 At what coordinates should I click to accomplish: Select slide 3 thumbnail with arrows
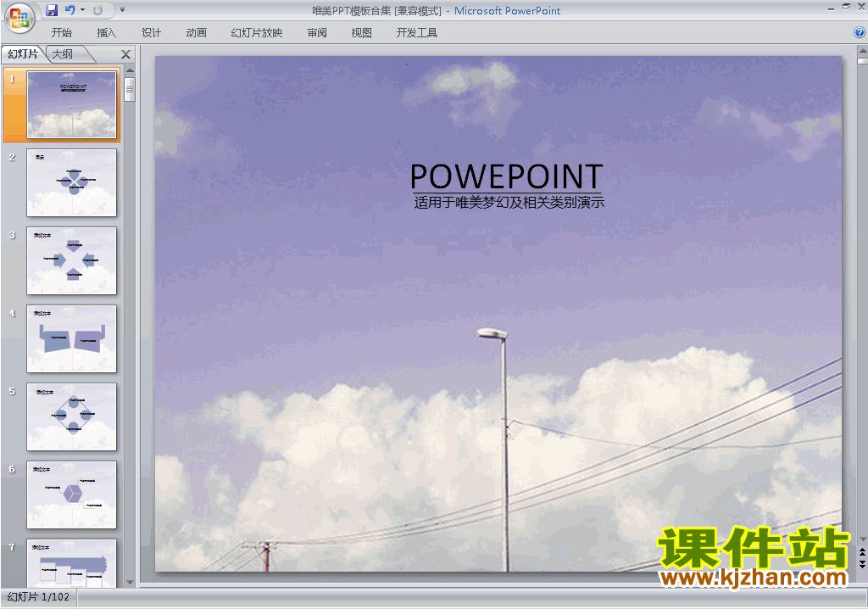[x=72, y=260]
